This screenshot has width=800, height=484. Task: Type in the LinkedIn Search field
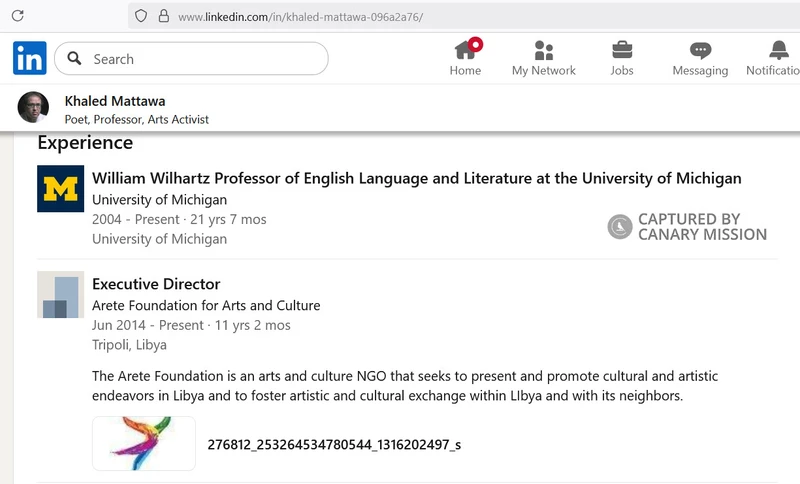click(x=200, y=59)
